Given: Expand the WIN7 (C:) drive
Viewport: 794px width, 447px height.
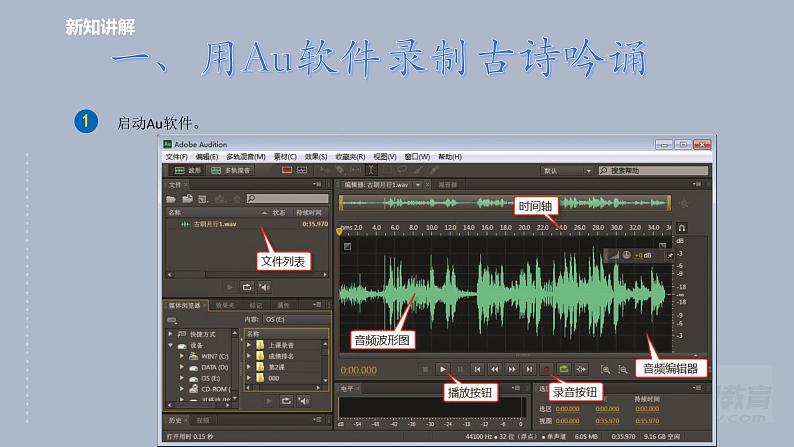Looking at the screenshot, I should [x=181, y=356].
